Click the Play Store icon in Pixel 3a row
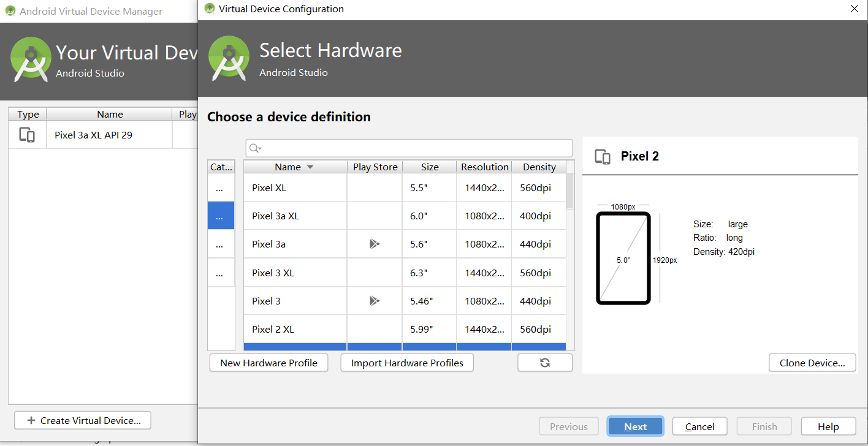This screenshot has height=446, width=868. (x=375, y=244)
